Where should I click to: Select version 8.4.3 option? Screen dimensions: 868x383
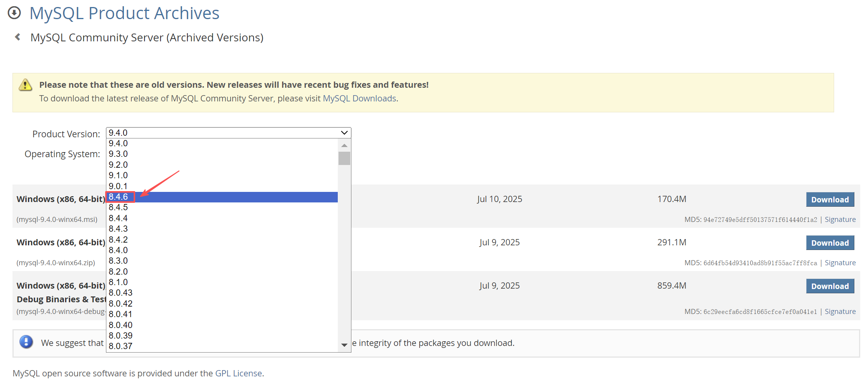(x=222, y=229)
